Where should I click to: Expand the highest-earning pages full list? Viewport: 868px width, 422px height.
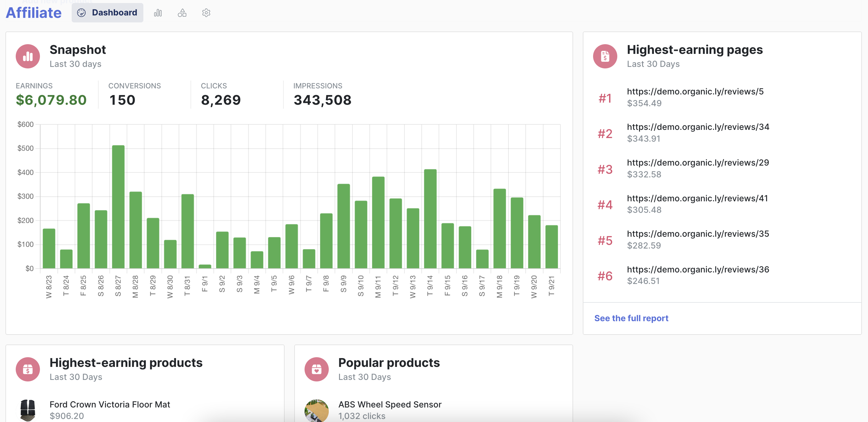coord(631,318)
